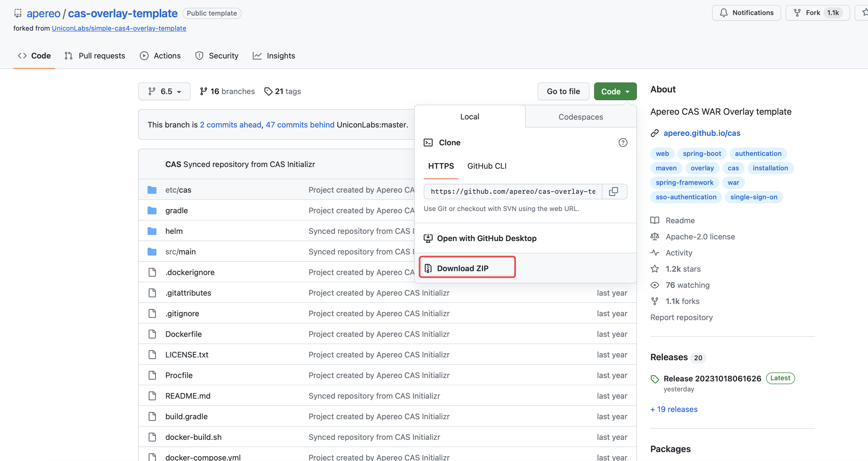Click the Activity pulse icon in About
The image size is (868, 461).
pyautogui.click(x=655, y=253)
